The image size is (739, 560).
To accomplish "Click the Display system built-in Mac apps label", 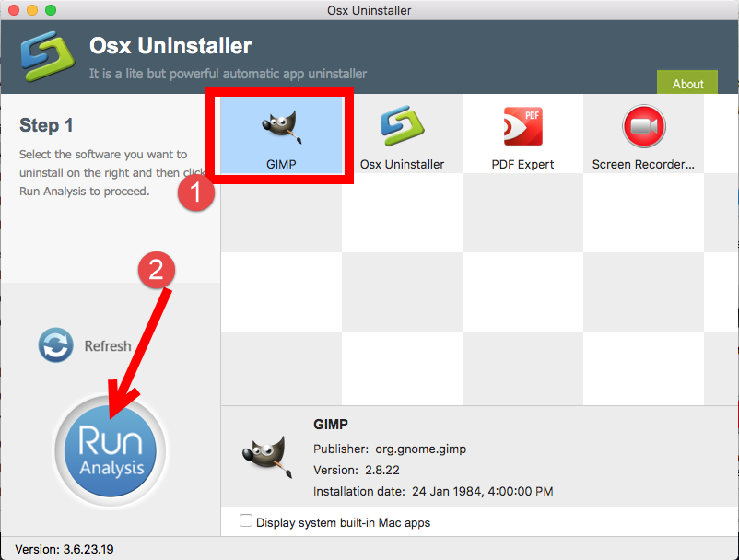I will tap(343, 523).
